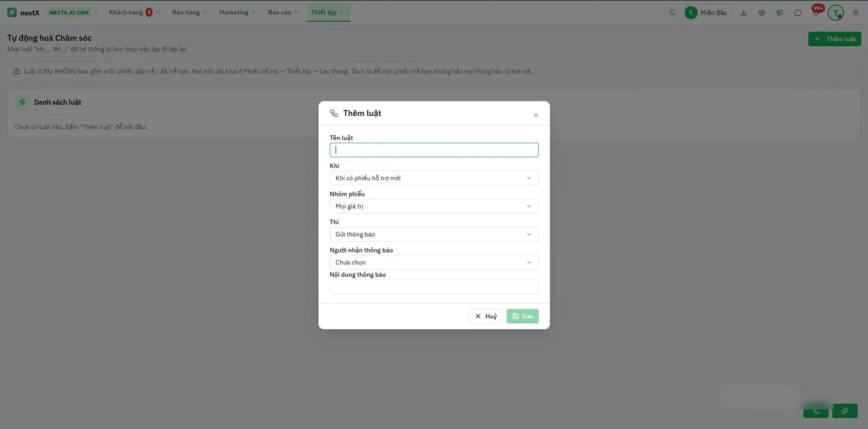
Task: Open settings gear icon in header
Action: [762, 12]
